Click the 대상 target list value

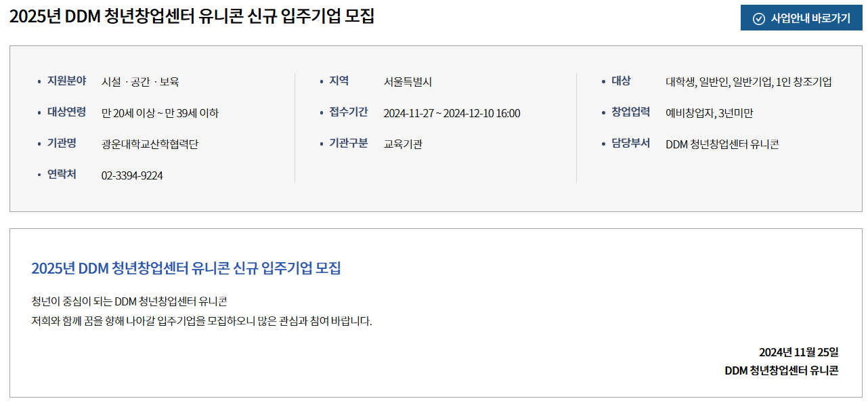click(749, 82)
